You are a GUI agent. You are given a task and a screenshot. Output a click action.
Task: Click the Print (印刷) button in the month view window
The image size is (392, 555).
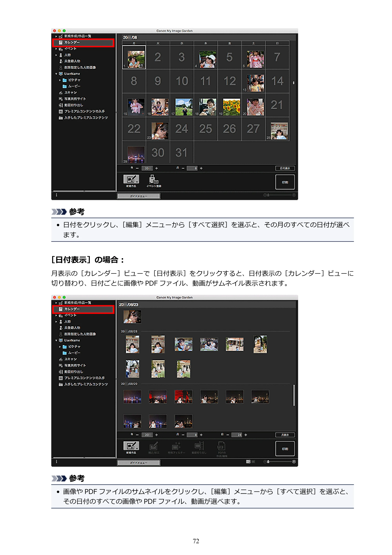pyautogui.click(x=285, y=182)
